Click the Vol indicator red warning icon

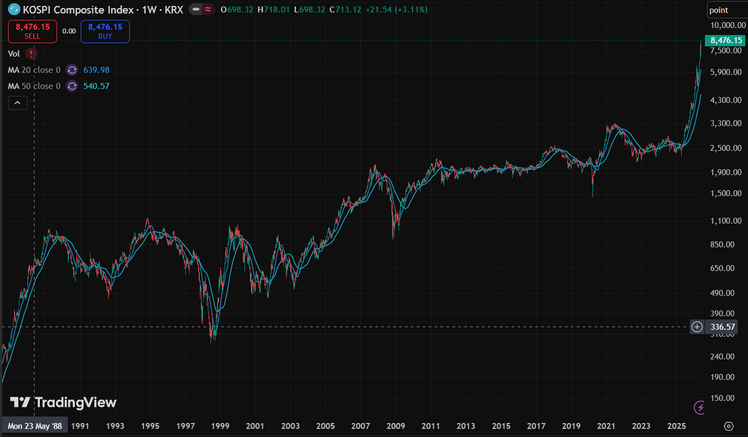tap(31, 53)
